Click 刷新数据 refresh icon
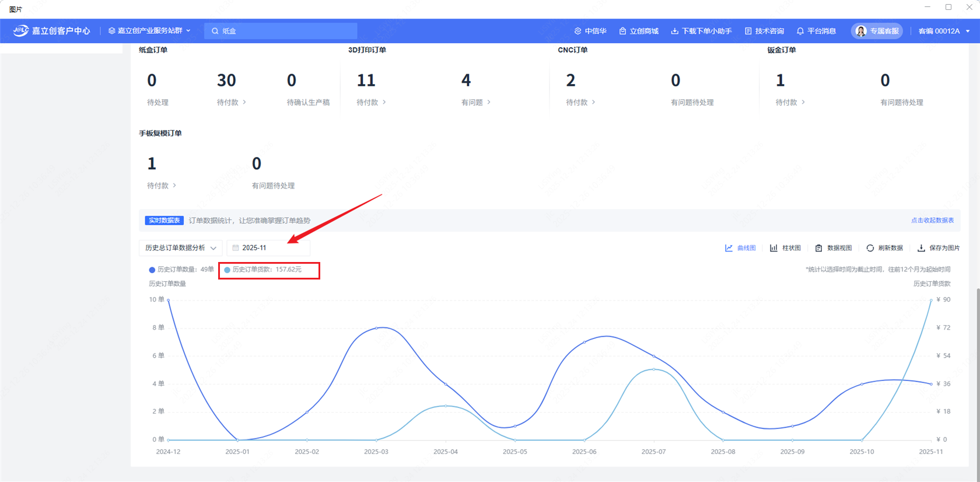 (884, 248)
